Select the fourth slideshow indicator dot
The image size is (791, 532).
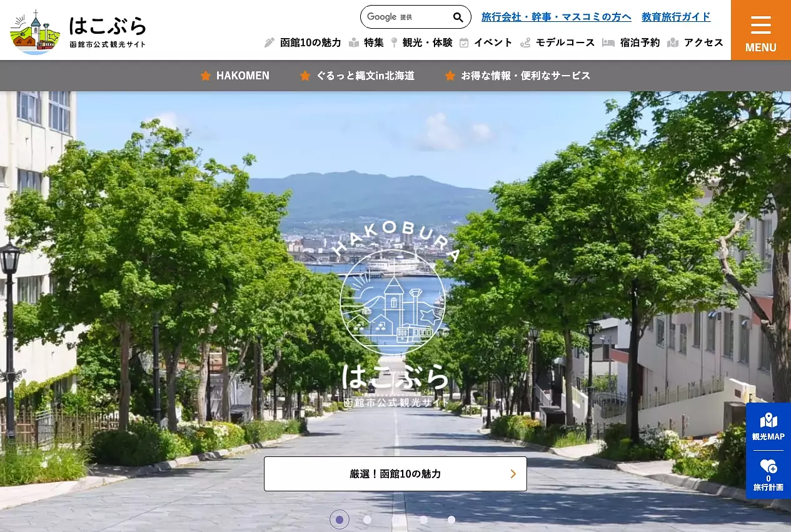coord(423,519)
